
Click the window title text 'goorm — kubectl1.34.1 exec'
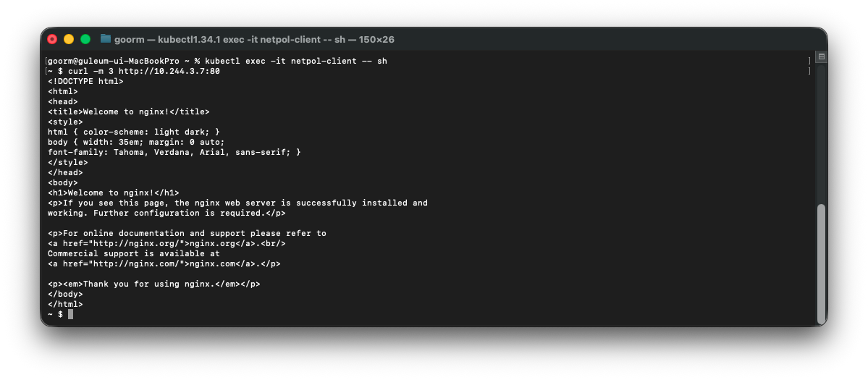point(178,39)
